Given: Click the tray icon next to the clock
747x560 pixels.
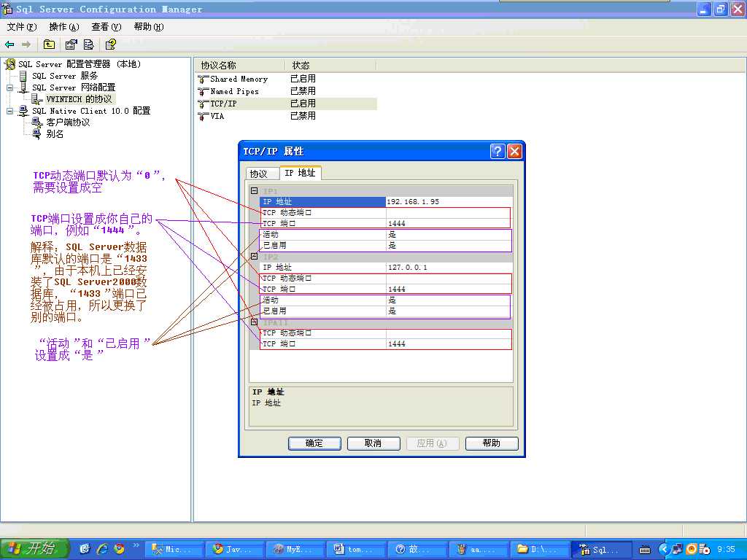Looking at the screenshot, I should (705, 549).
